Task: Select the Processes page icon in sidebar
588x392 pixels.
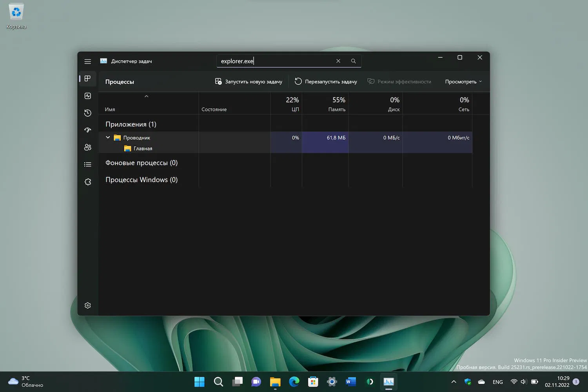Action: pyautogui.click(x=88, y=79)
